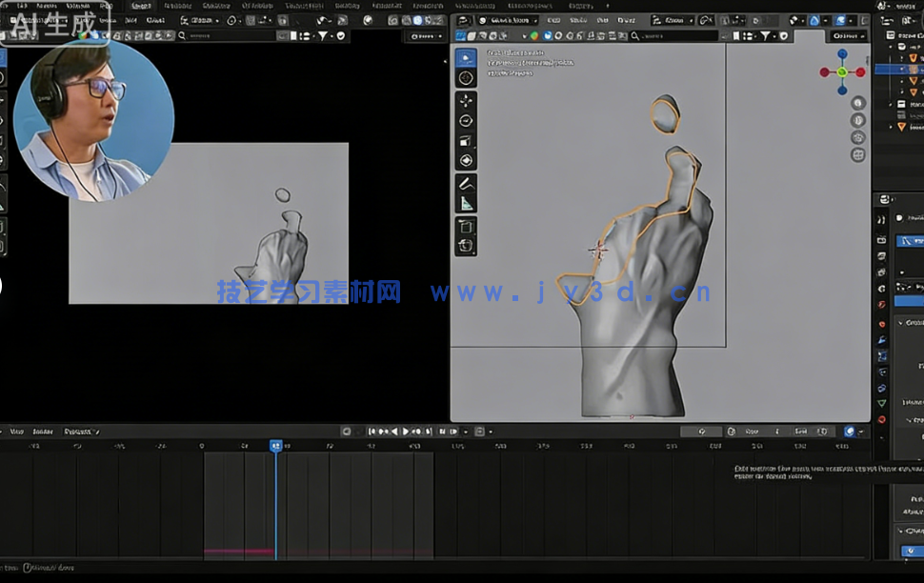Open the viewport camera view icon

(x=857, y=137)
